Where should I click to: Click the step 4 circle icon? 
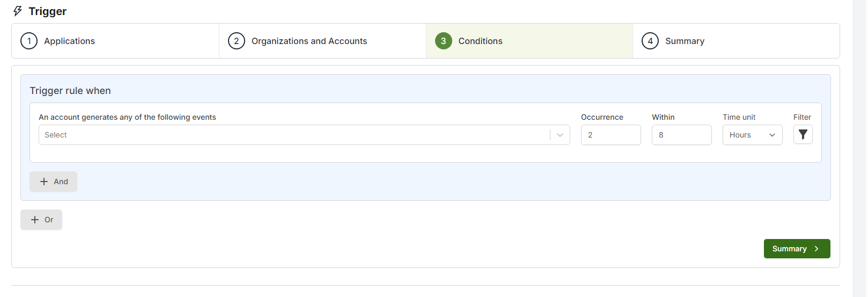(650, 41)
